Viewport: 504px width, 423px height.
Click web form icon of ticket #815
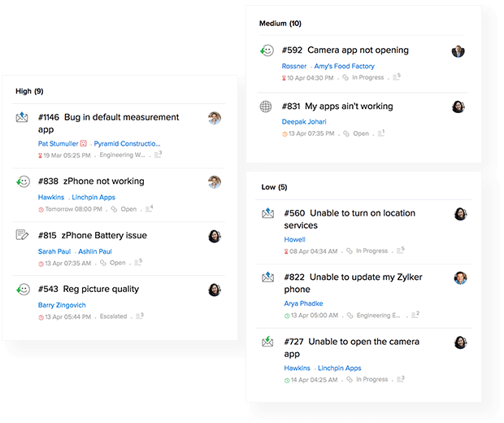[x=22, y=235]
